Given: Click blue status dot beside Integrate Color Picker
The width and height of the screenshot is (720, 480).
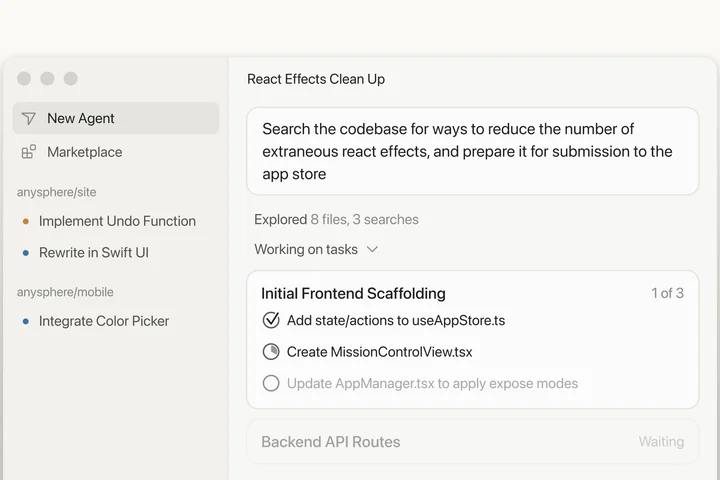Looking at the screenshot, I should coord(26,321).
